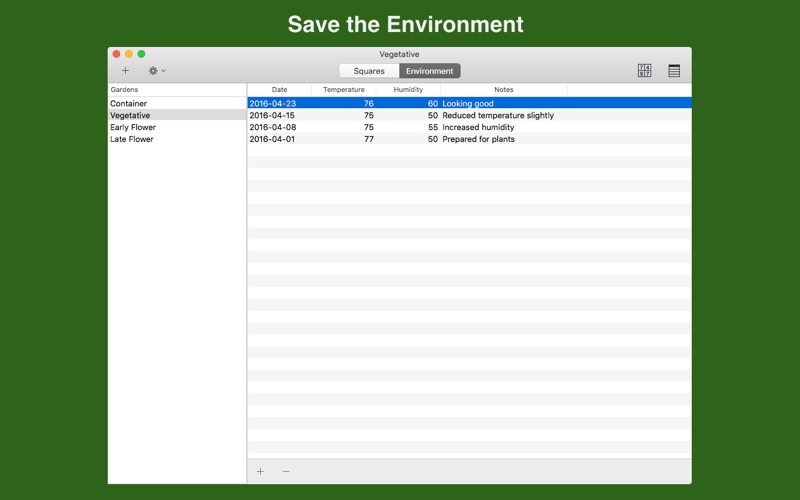
Task: Click the Notes column header
Action: (504, 89)
